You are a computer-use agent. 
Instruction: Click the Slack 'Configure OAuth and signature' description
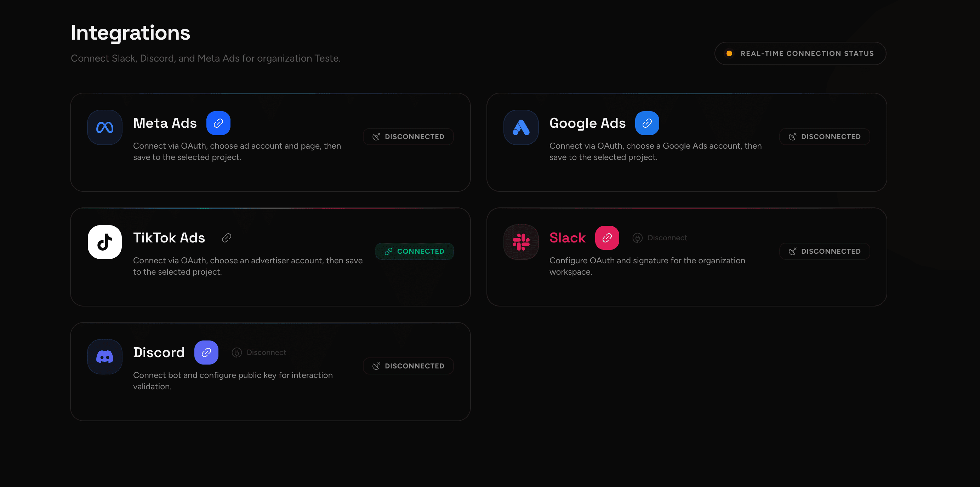(647, 266)
